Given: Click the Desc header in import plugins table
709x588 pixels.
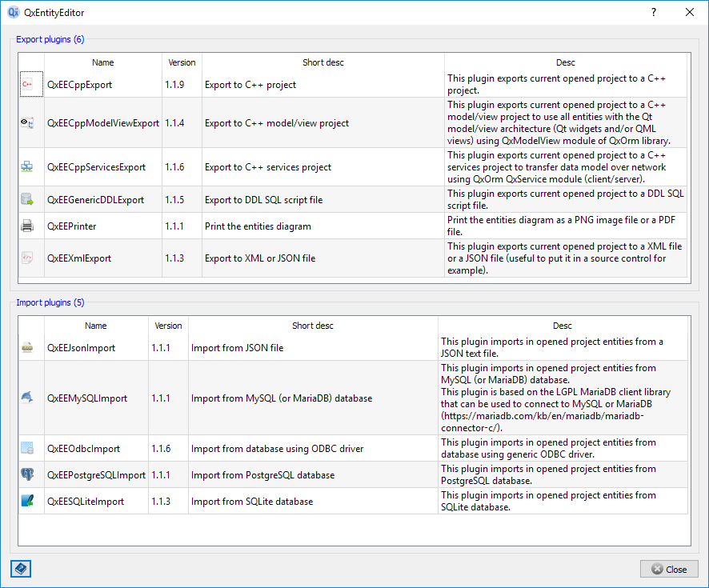Looking at the screenshot, I should (563, 326).
